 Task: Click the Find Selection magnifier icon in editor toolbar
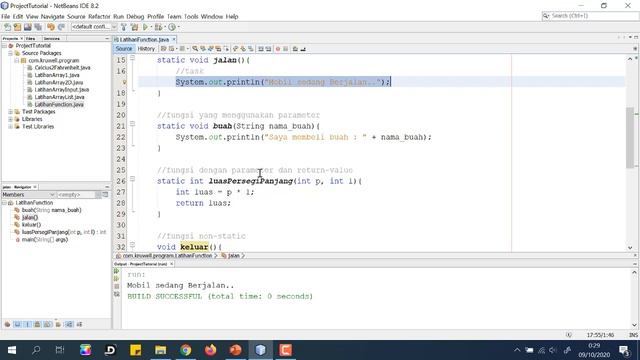click(x=195, y=49)
